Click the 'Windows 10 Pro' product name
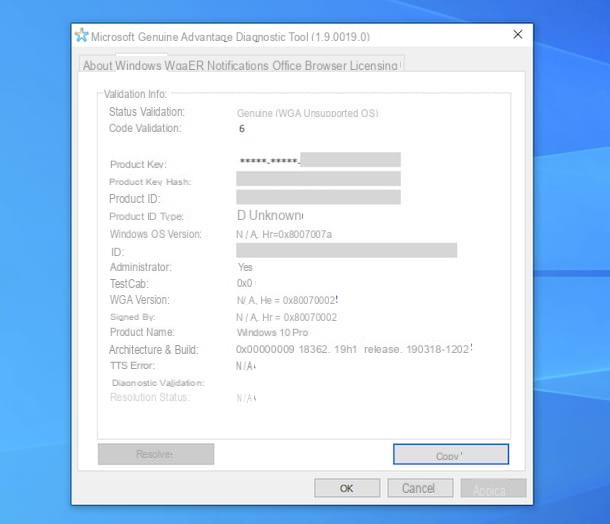Viewport: 610px width, 524px height. coord(272,333)
